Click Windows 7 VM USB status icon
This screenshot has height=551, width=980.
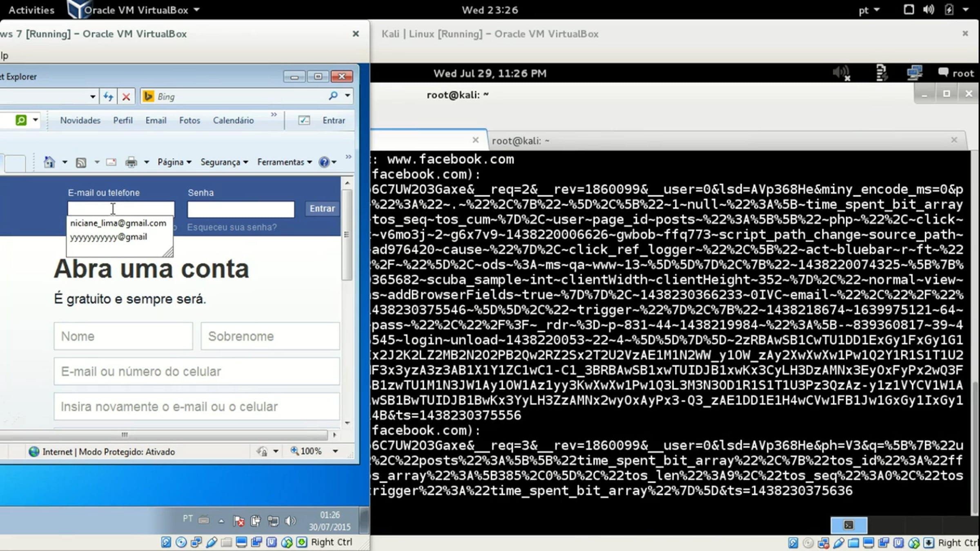pyautogui.click(x=212, y=542)
